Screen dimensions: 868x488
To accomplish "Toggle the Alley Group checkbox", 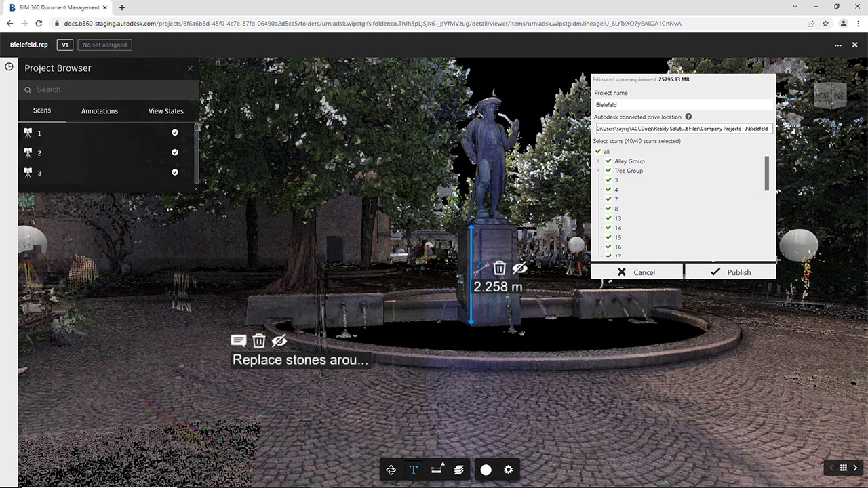I will coord(608,161).
